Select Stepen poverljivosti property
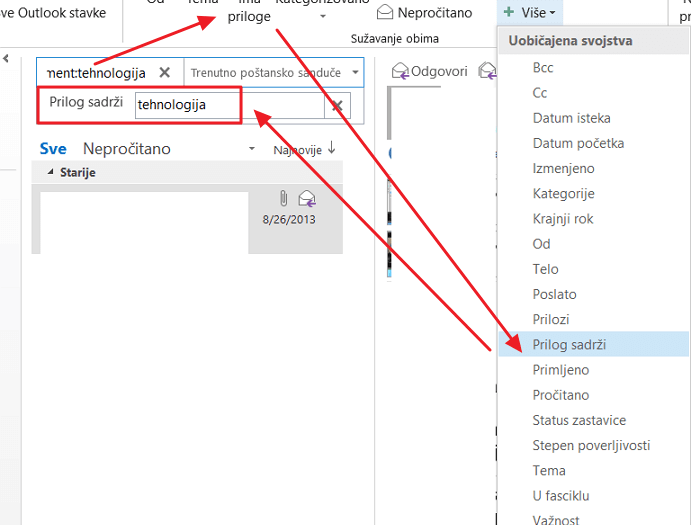 (x=591, y=445)
